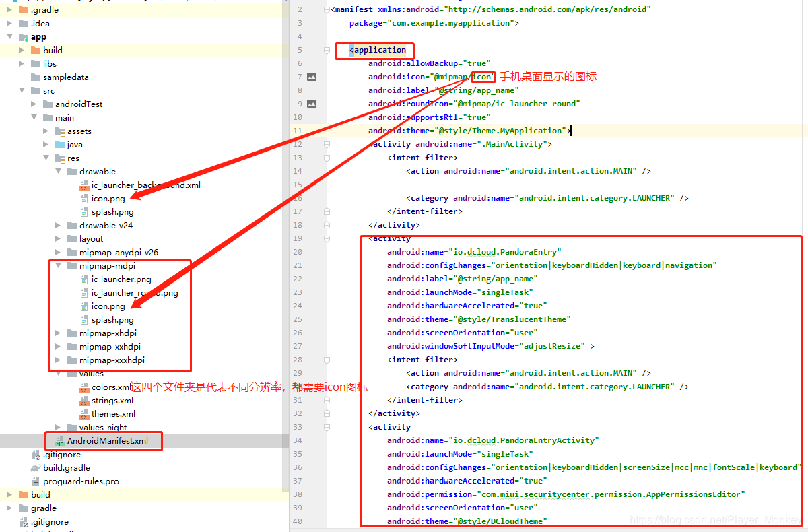Click the res resources folder icon
Image resolution: width=808 pixels, height=532 pixels.
click(x=60, y=158)
